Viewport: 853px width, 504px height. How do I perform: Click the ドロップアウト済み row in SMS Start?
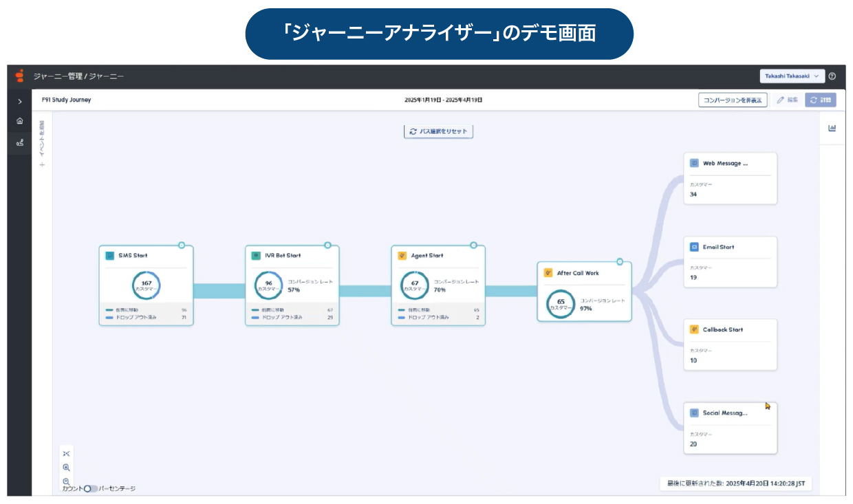click(146, 318)
